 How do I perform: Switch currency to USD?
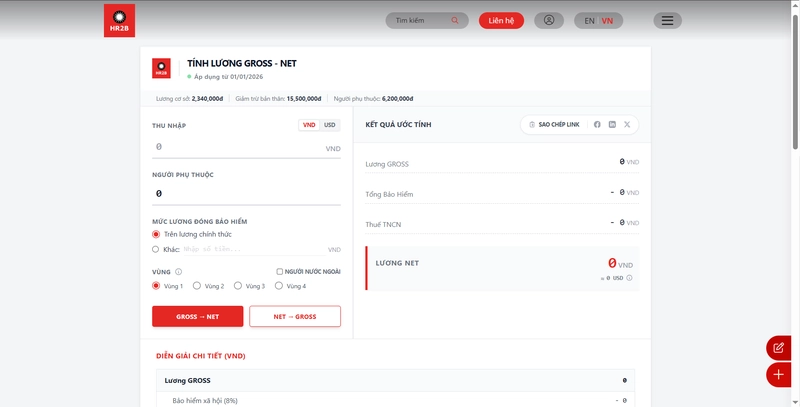coord(330,125)
